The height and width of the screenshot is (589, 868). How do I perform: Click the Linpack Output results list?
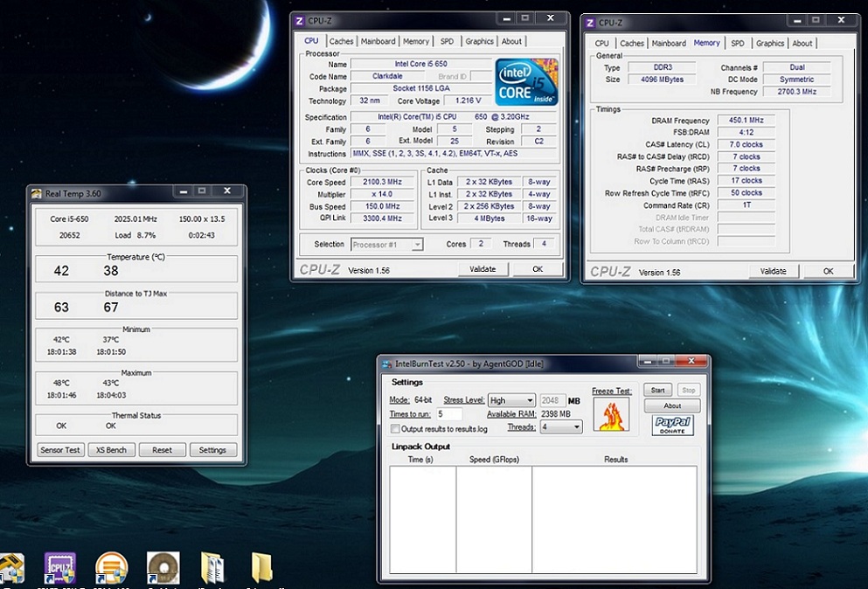pos(543,519)
